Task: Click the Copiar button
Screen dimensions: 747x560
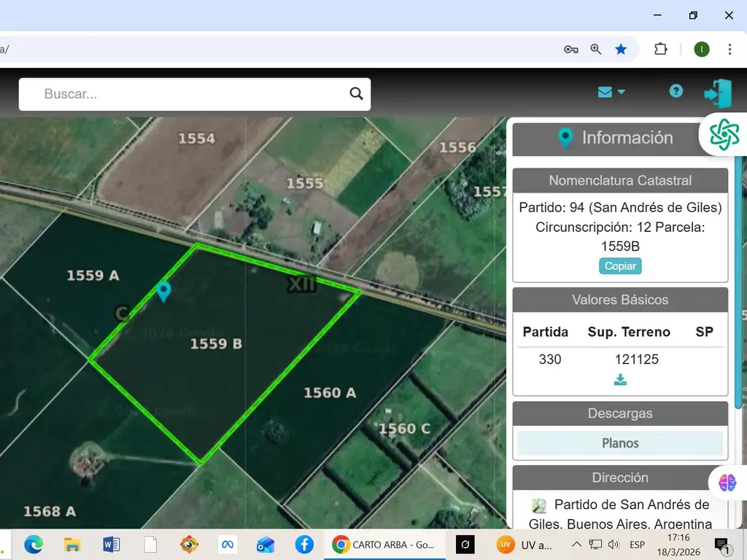Action: point(620,266)
